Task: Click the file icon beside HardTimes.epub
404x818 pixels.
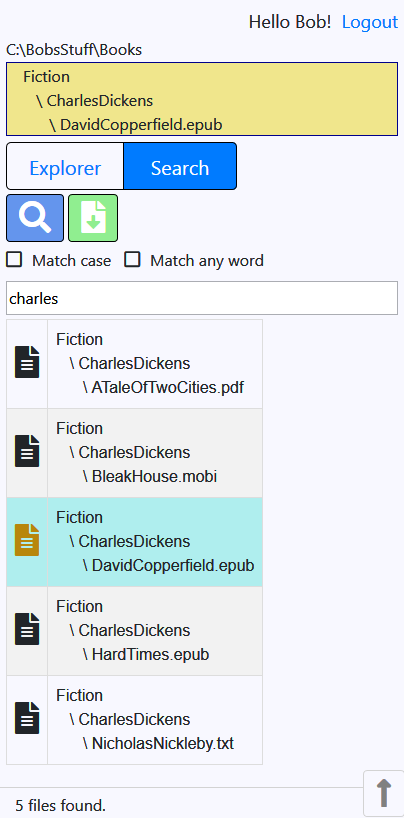Action: 27,629
